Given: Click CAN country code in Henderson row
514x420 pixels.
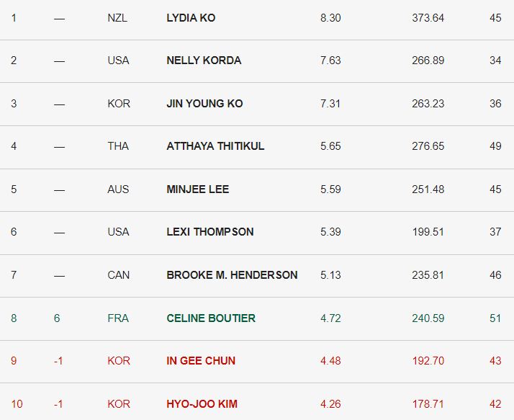Looking at the screenshot, I should pos(118,275).
